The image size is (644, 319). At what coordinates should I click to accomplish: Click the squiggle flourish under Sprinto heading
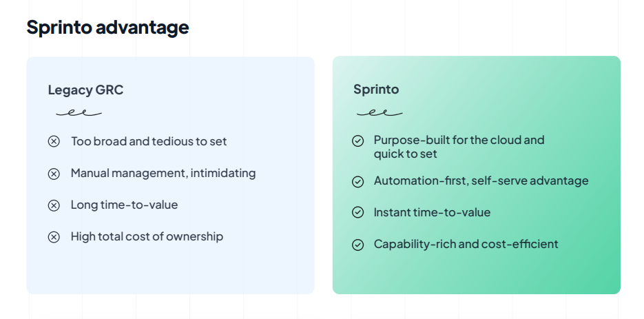[380, 112]
